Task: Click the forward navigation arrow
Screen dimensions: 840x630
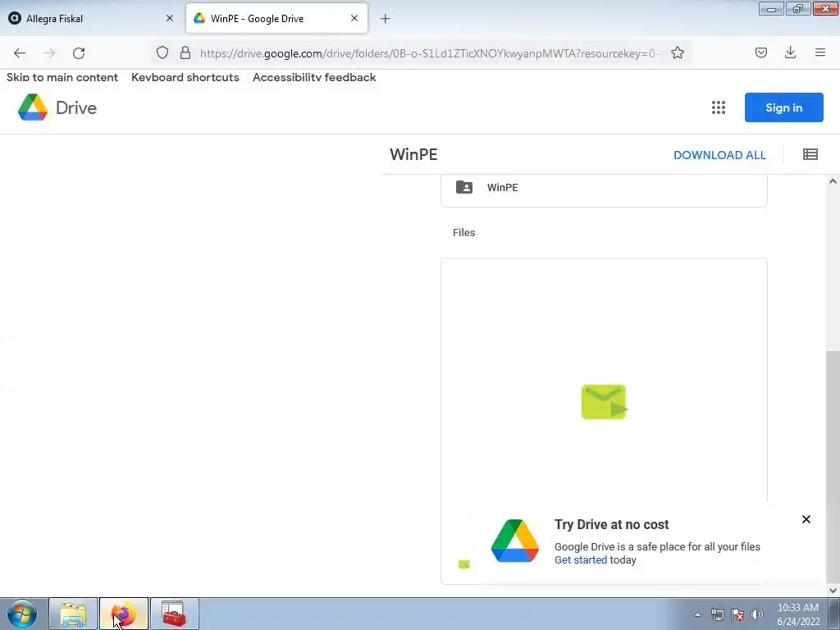Action: [49, 53]
